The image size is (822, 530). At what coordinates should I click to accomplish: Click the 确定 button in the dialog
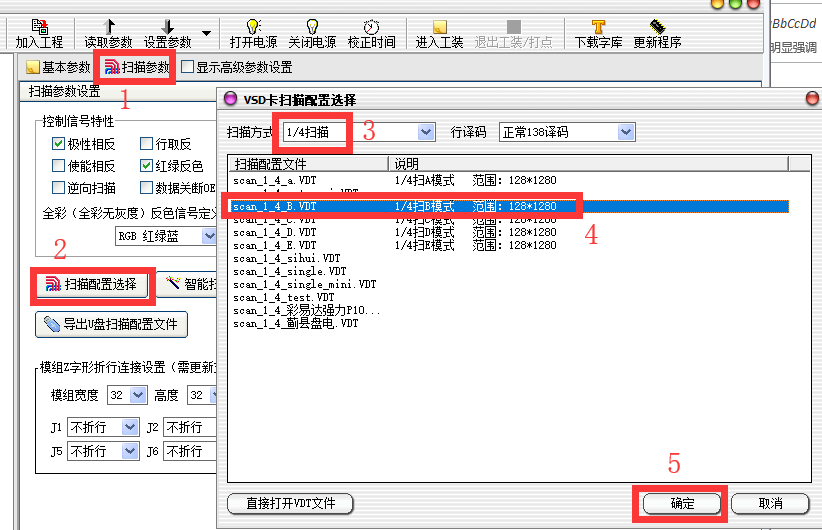[681, 503]
